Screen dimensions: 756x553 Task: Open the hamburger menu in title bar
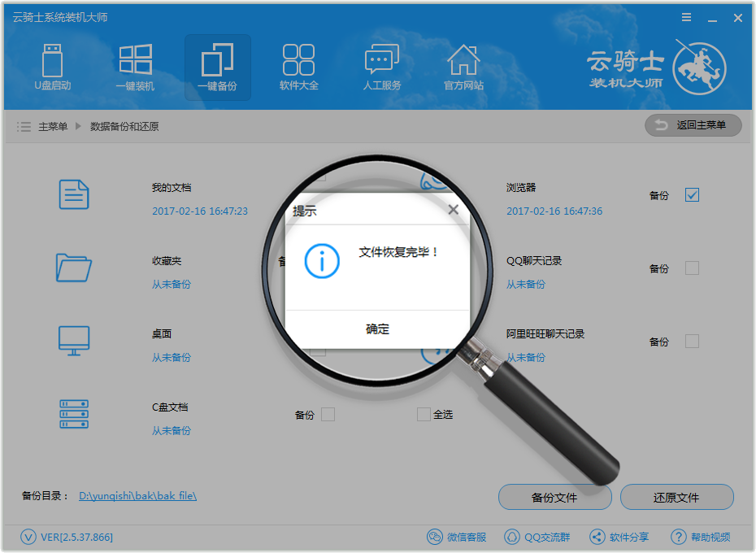coord(687,18)
